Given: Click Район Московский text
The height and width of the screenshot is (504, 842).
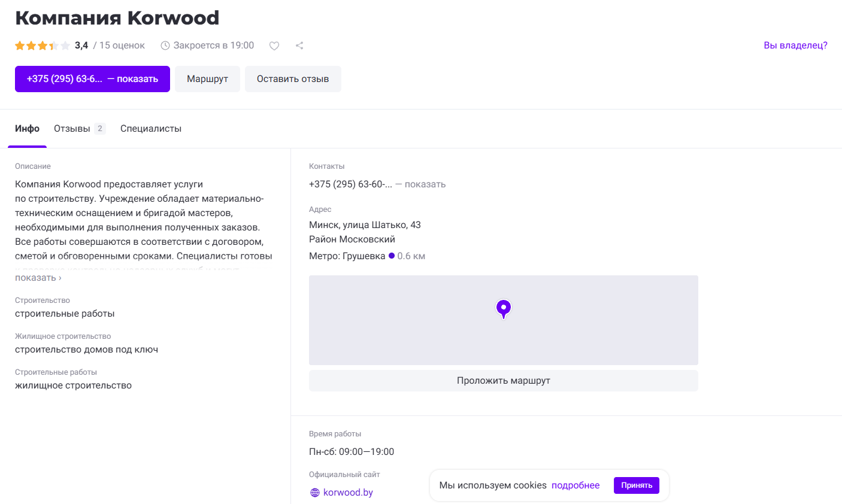Looking at the screenshot, I should tap(352, 239).
